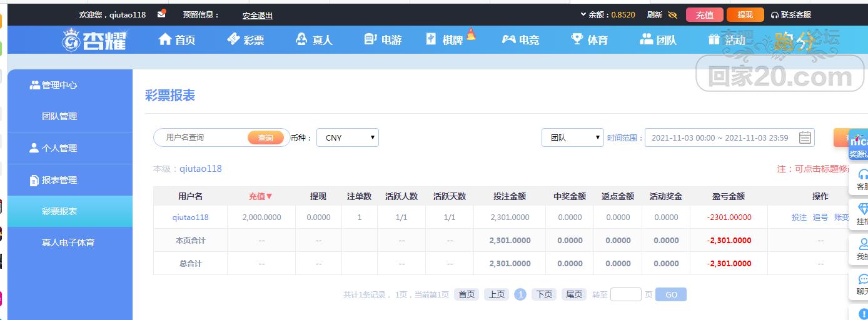This screenshot has width=868, height=320.
Task: Open the qiutao118 username link in table
Action: 191,217
